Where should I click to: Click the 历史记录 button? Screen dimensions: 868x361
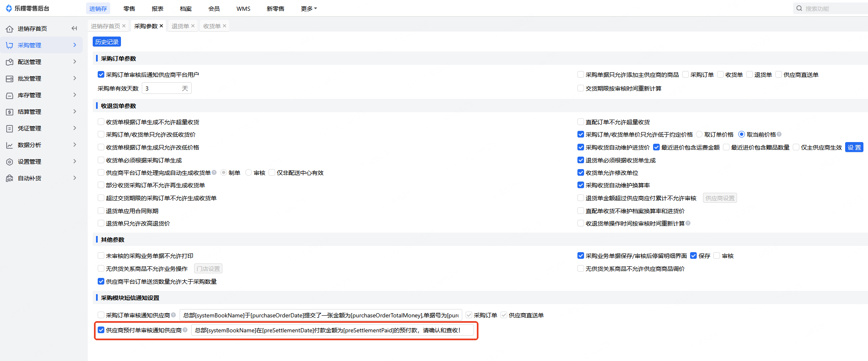coord(107,42)
